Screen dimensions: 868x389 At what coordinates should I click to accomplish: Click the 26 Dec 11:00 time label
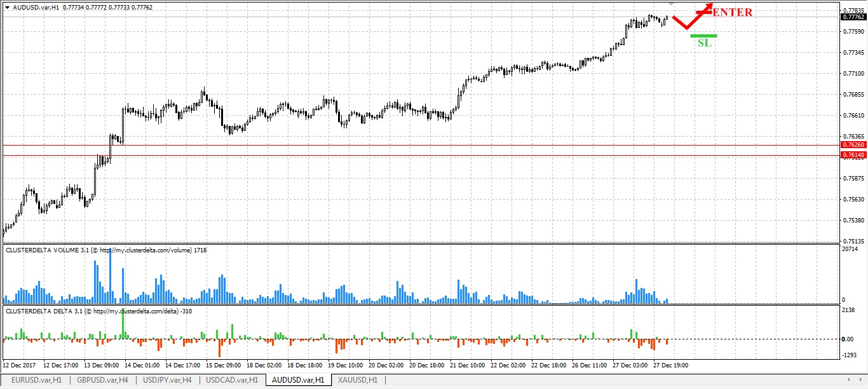point(590,366)
